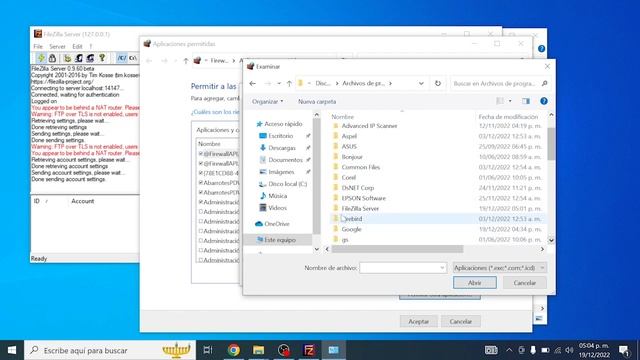Image resolution: width=640 pixels, height=360 pixels.
Task: Expand the address bar history dropdown
Action: (x=421, y=83)
